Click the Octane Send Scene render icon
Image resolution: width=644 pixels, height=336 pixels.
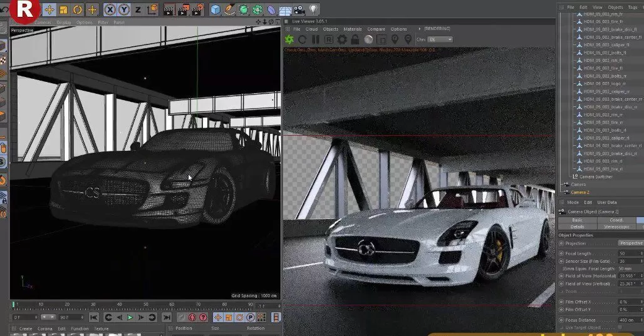pyautogui.click(x=290, y=39)
